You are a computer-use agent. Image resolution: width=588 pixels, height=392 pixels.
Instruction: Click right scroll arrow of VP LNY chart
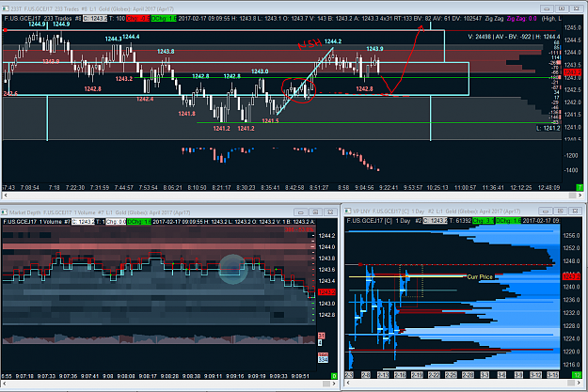[579, 383]
